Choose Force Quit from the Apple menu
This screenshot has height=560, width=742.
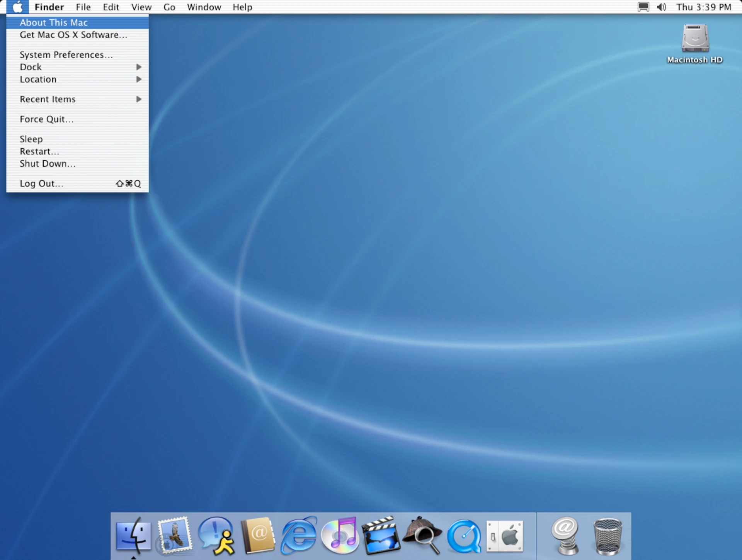click(x=46, y=119)
